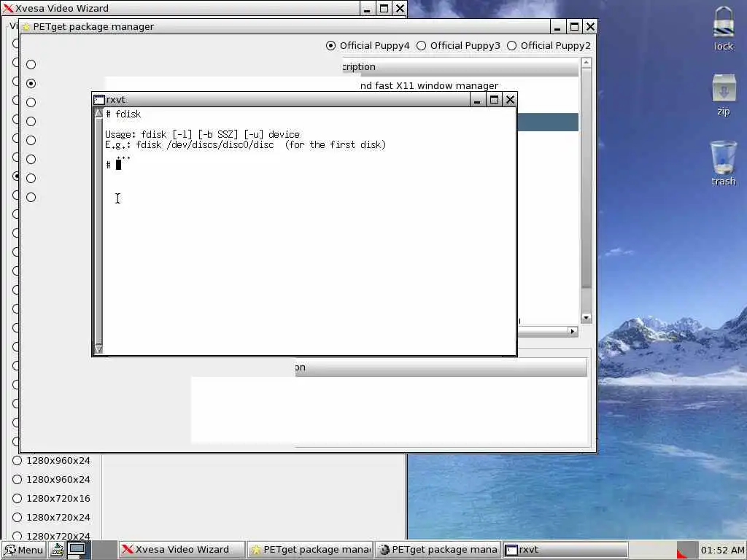Click rxvt scrollbar up arrow
Screen dimensions: 747x560
tap(98, 113)
